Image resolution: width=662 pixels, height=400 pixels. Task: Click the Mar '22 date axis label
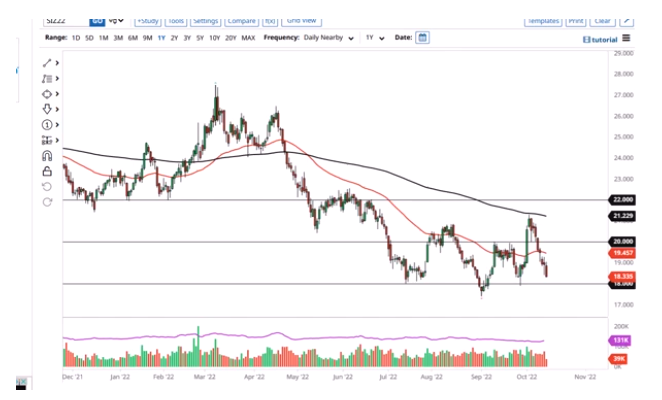click(205, 376)
